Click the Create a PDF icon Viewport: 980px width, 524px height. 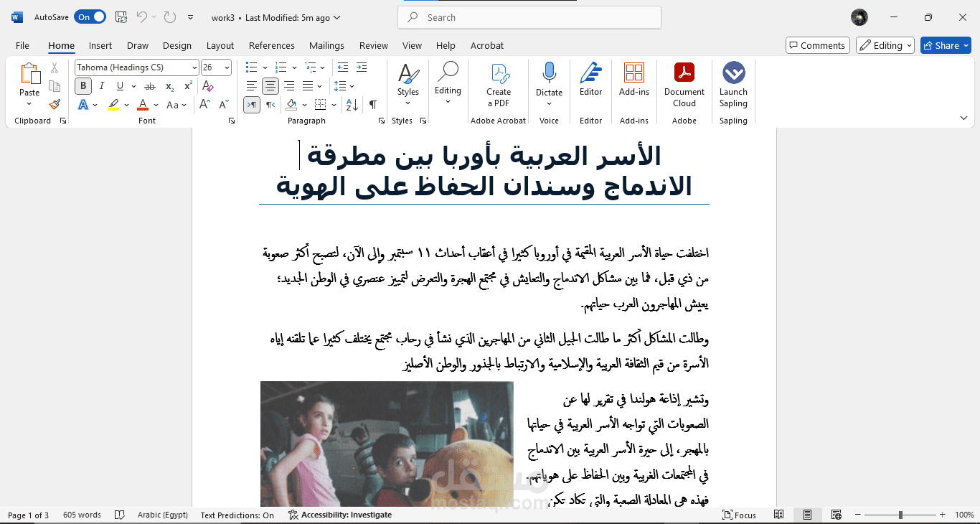tap(499, 85)
